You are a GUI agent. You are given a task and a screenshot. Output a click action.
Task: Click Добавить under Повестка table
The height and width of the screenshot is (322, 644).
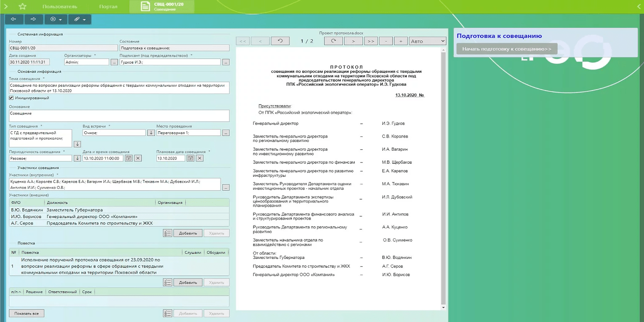(188, 282)
